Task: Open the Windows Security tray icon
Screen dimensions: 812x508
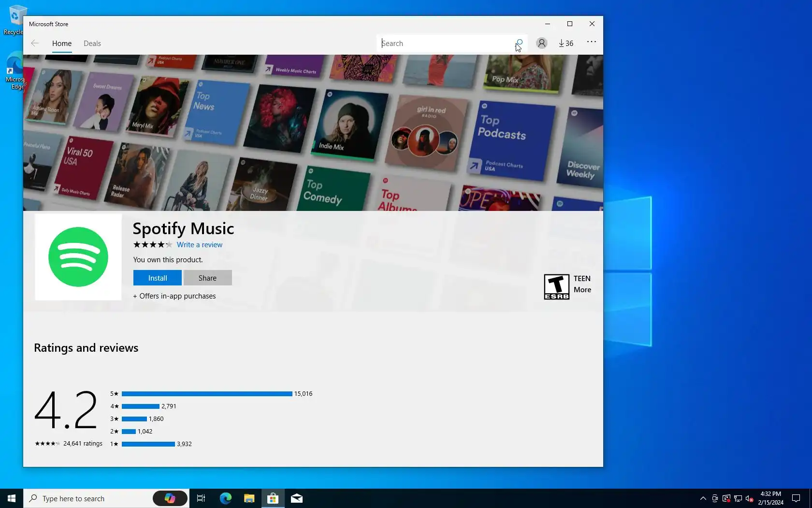Action: 726,498
